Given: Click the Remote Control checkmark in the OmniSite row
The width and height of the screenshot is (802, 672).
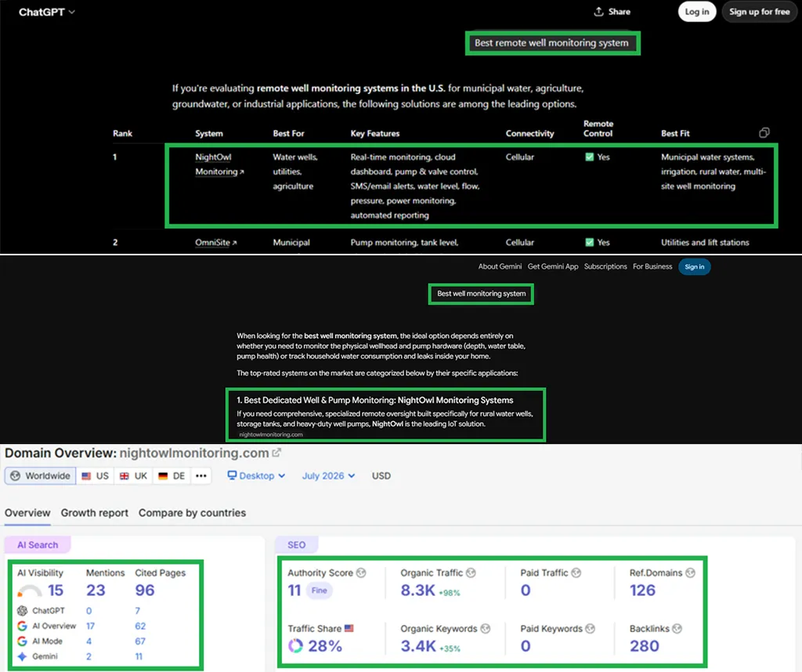Looking at the screenshot, I should click(x=589, y=243).
